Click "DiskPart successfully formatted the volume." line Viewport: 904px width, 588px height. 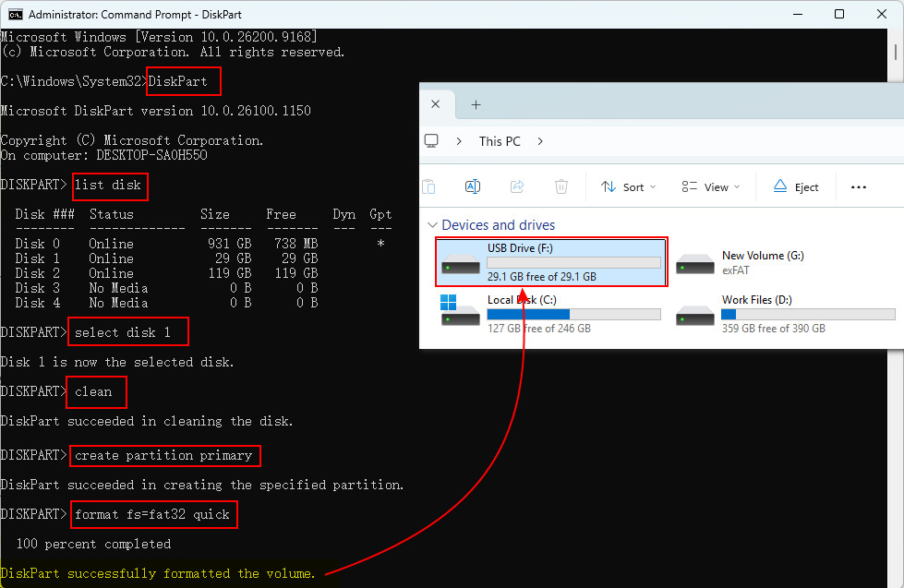[x=158, y=573]
